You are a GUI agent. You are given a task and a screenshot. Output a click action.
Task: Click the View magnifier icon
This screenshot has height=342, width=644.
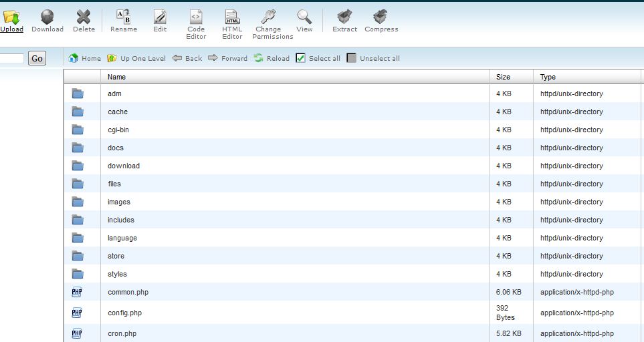(x=304, y=17)
